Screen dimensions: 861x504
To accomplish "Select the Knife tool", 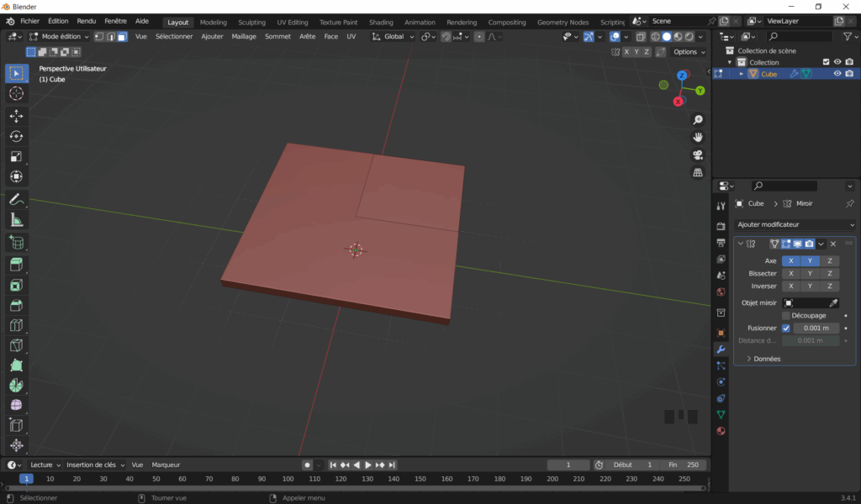I will click(17, 345).
